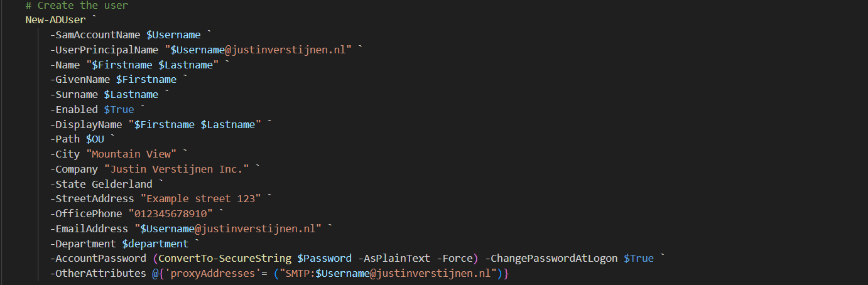Click the "# Create the user" comment line
Image resolution: width=868 pixels, height=285 pixels.
(x=77, y=6)
